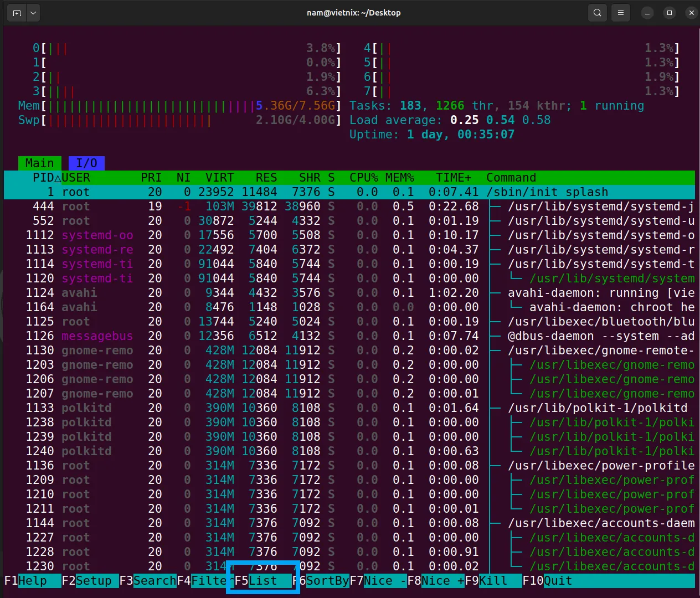Select the PID 1164 avahi row's 0:00.00 time
This screenshot has width=700, height=598.
[x=454, y=307]
